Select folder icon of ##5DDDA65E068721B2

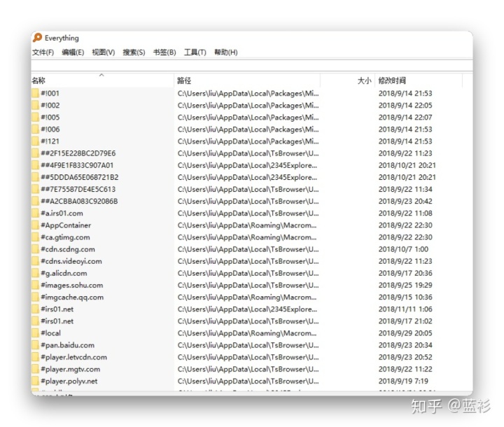pyautogui.click(x=35, y=177)
